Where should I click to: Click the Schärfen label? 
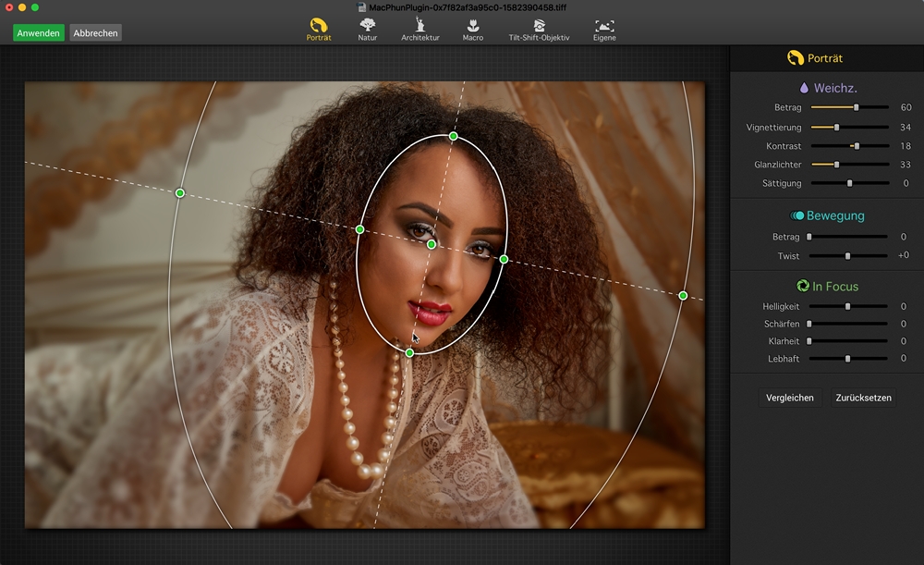(782, 324)
